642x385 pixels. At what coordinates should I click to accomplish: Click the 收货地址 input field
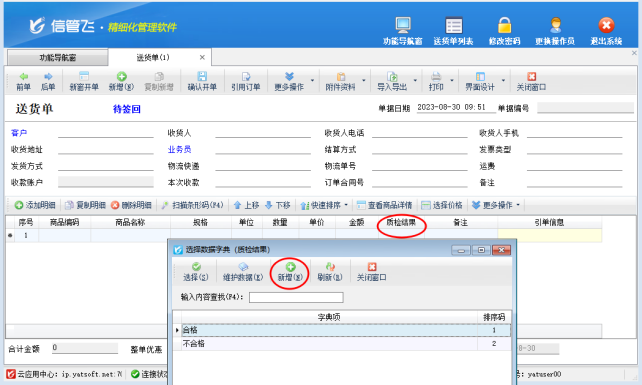pyautogui.click(x=106, y=149)
